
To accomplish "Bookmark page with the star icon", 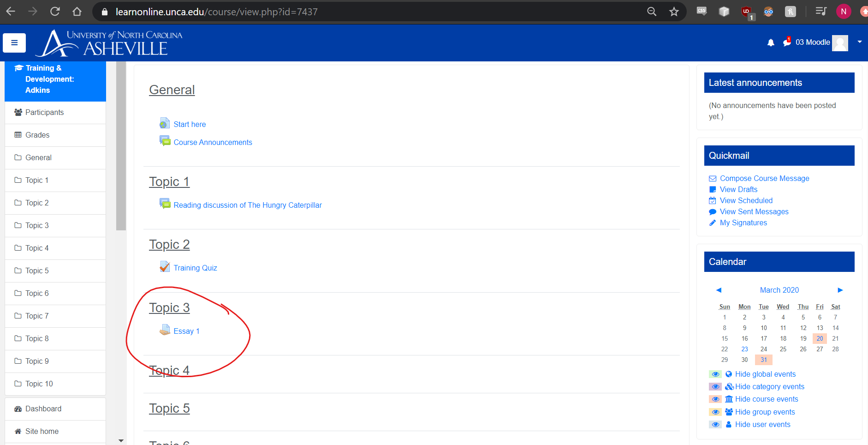I will [674, 12].
